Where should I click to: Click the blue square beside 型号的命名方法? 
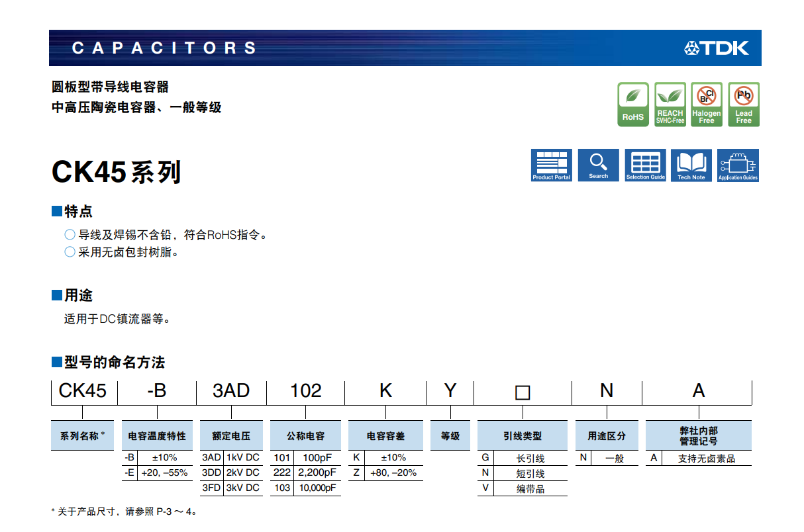[x=56, y=362]
